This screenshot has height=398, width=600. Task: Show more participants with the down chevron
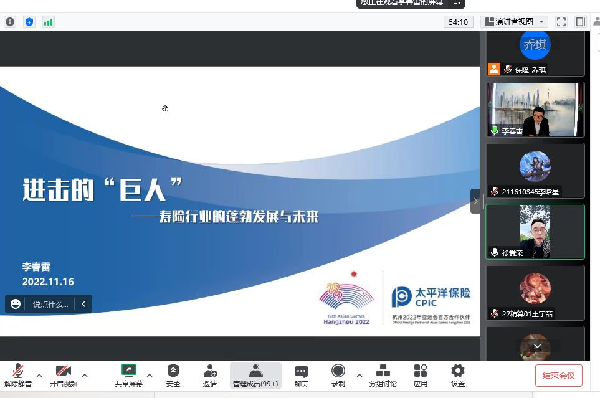click(537, 346)
